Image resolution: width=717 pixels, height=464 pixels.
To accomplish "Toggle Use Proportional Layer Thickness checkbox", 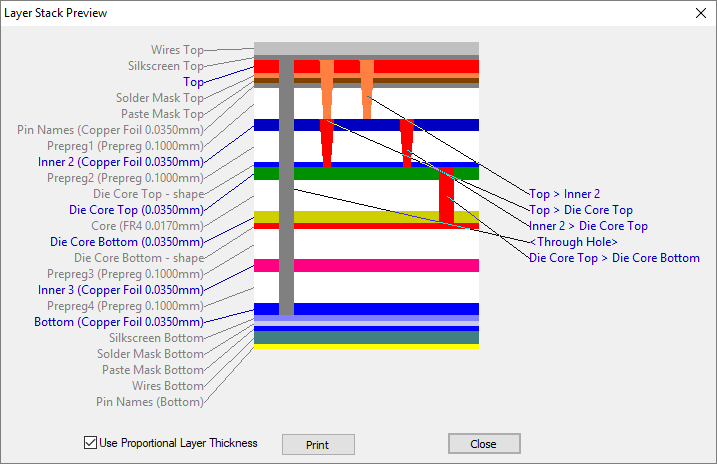I will click(92, 443).
